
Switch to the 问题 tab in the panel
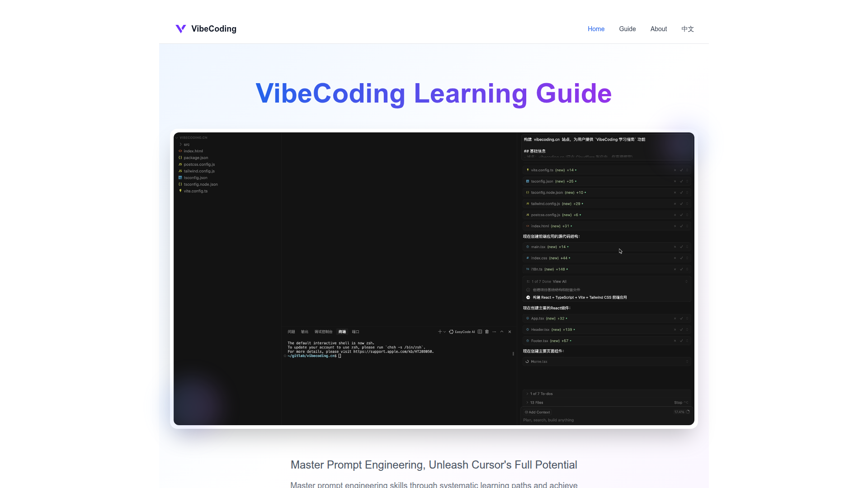pos(291,332)
